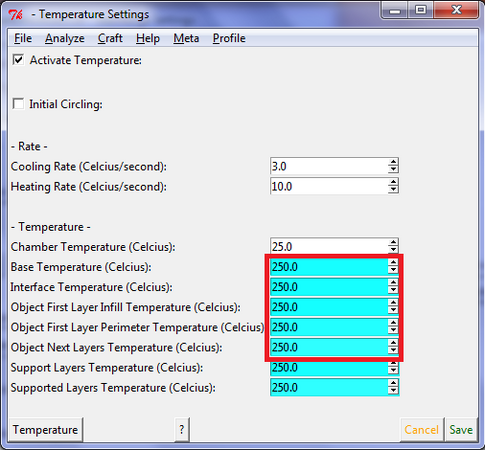This screenshot has width=485, height=450.
Task: Decrease Object Next Layers Temperature spinner
Action: pyautogui.click(x=393, y=350)
